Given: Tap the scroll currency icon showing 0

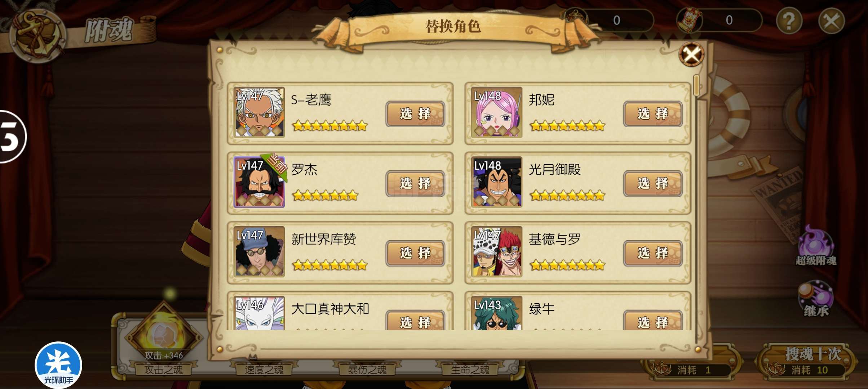Looking at the screenshot, I should pos(689,20).
